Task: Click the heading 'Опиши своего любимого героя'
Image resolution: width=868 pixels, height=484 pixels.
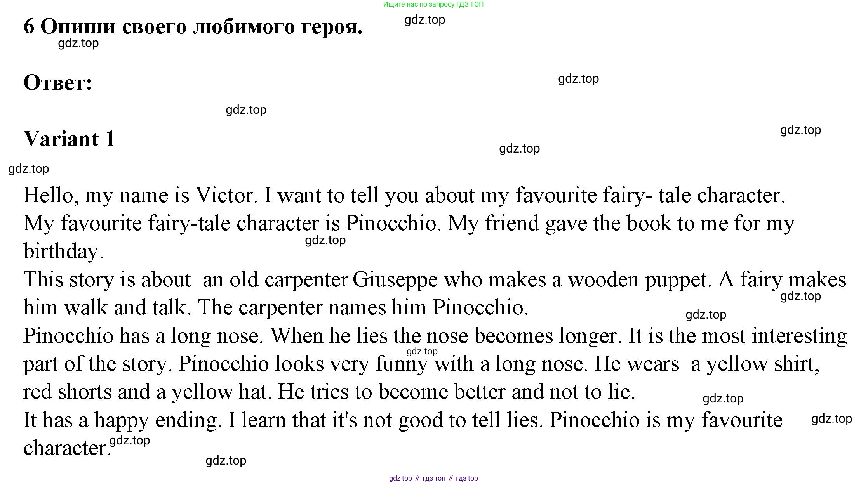Action: (202, 27)
